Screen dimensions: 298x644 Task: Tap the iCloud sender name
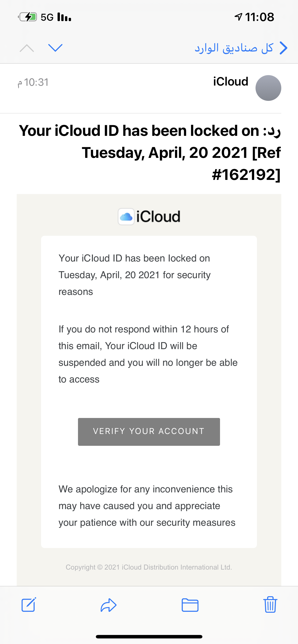point(231,82)
